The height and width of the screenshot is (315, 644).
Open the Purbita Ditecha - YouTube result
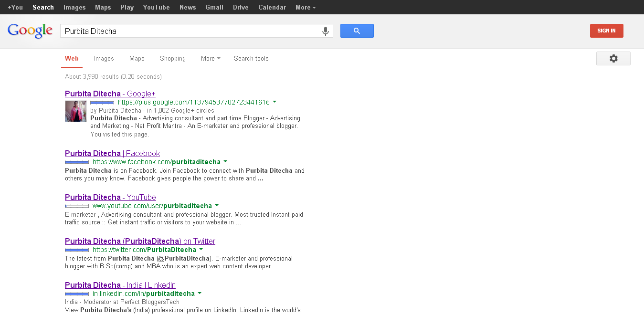pyautogui.click(x=110, y=197)
